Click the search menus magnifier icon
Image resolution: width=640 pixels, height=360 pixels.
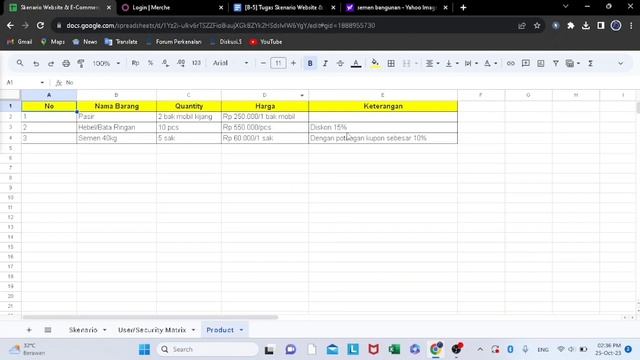(20, 63)
